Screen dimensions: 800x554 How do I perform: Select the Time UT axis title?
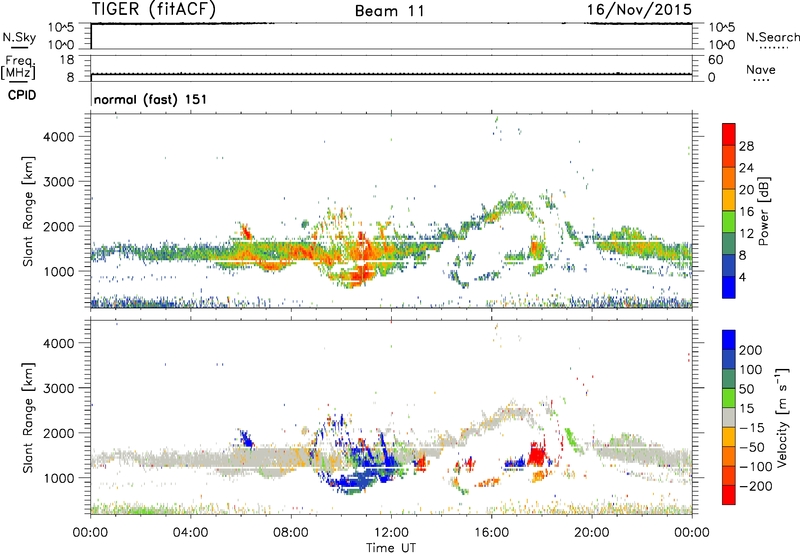pos(391,548)
